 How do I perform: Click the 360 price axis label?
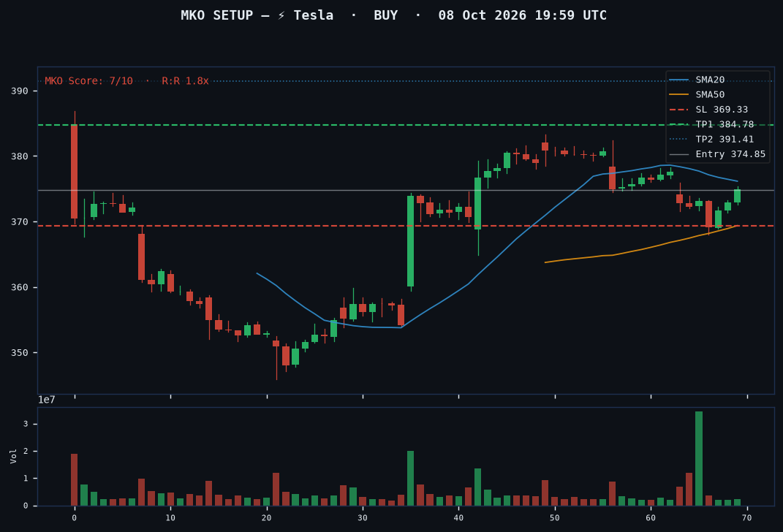(20, 287)
